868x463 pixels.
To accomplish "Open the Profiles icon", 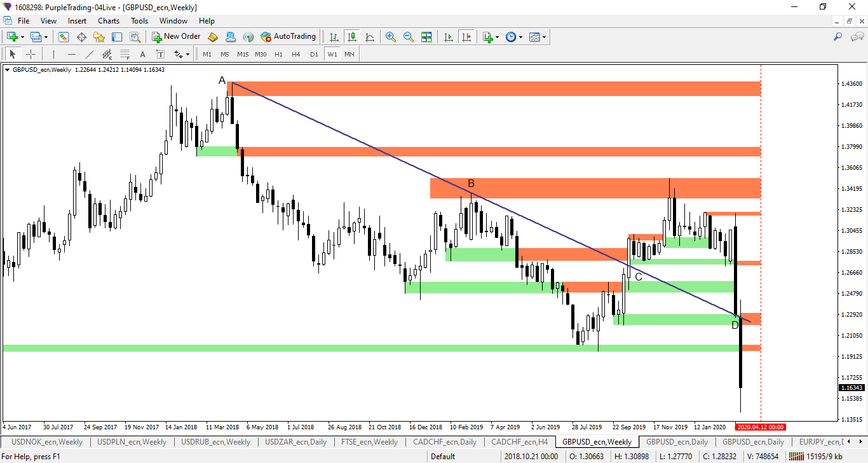I will click(36, 37).
